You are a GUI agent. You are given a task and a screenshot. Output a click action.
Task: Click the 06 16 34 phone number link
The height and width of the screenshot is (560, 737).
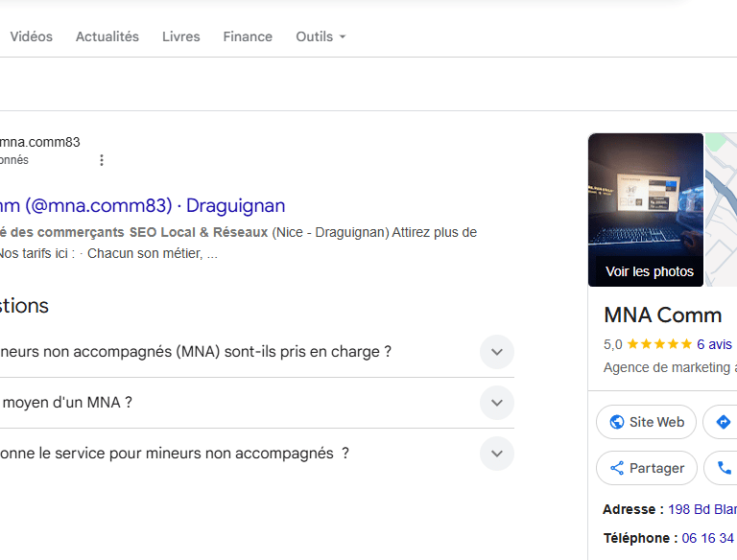tap(709, 538)
